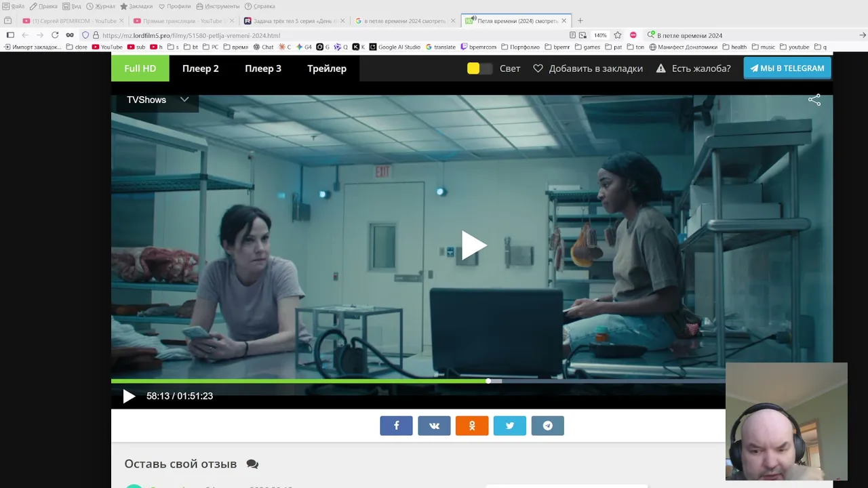Toggle the sidebar panel icon

(10, 35)
